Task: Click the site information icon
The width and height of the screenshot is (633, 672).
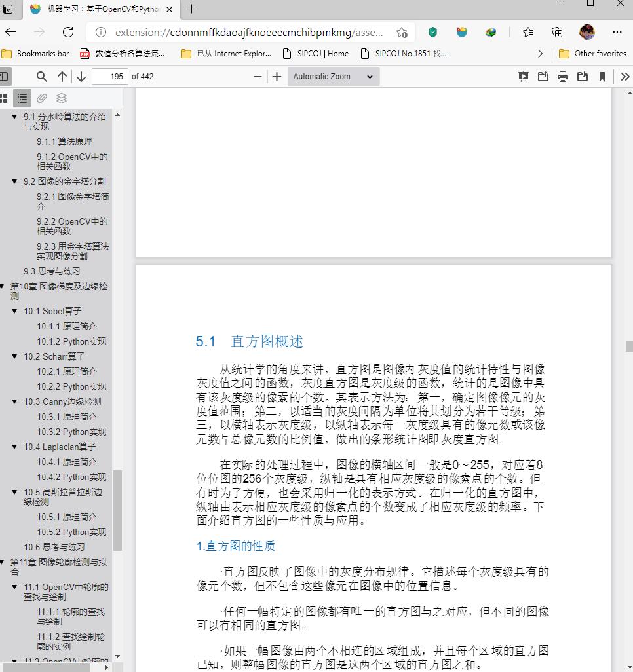Action: 100,32
